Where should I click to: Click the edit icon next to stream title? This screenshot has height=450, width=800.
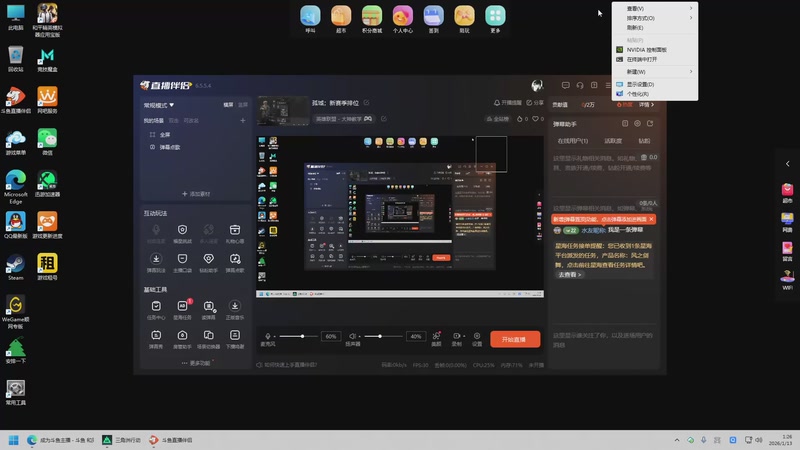coord(366,103)
